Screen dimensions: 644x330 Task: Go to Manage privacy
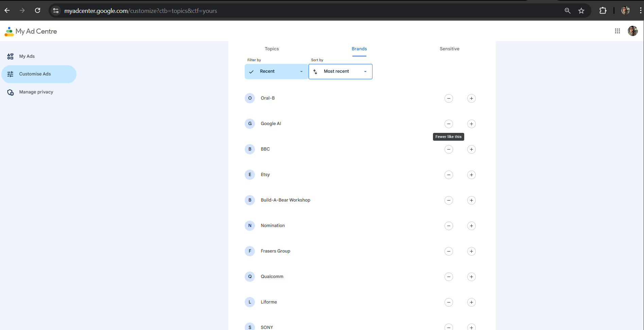pos(36,92)
